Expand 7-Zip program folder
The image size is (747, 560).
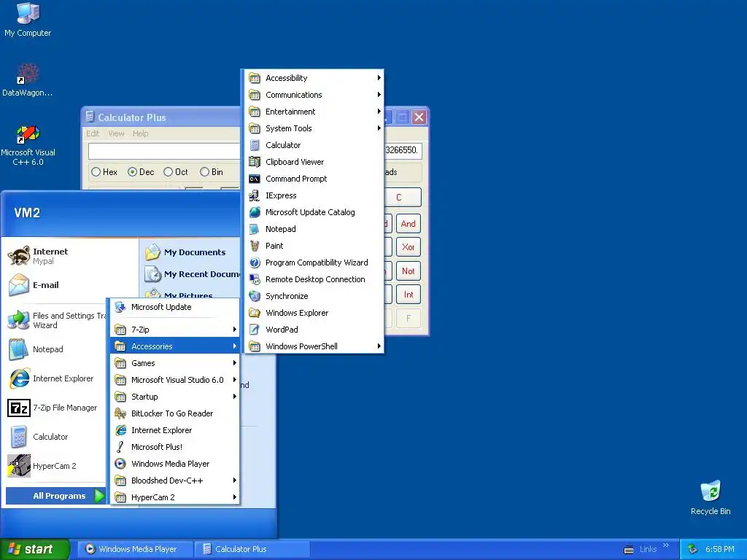point(174,330)
